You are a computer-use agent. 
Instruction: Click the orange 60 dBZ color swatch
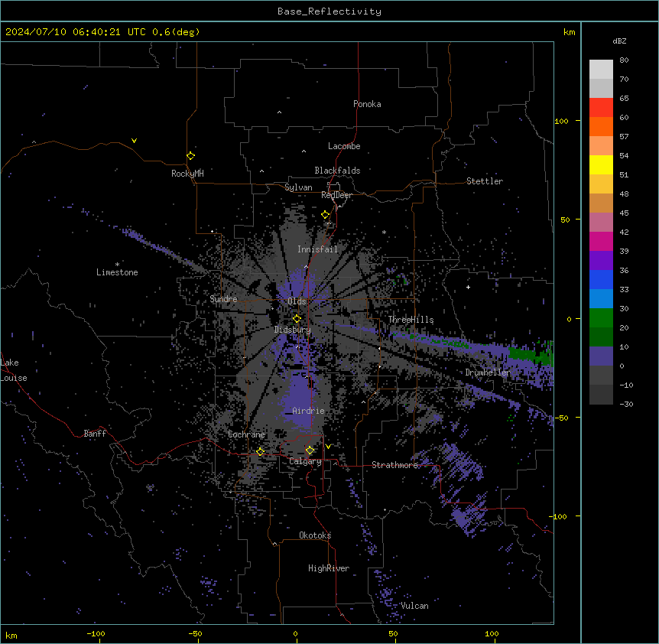pos(601,126)
